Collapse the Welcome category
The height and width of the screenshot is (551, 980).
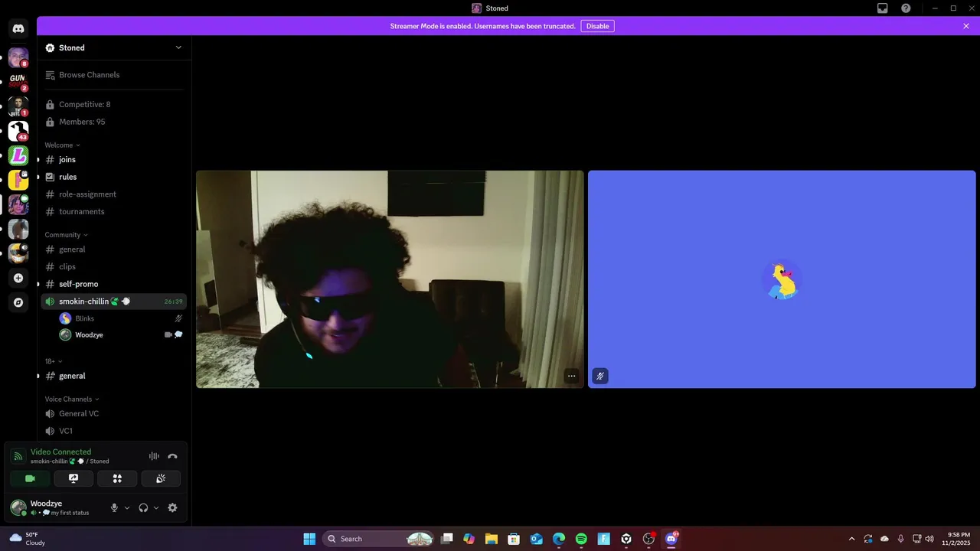point(62,145)
